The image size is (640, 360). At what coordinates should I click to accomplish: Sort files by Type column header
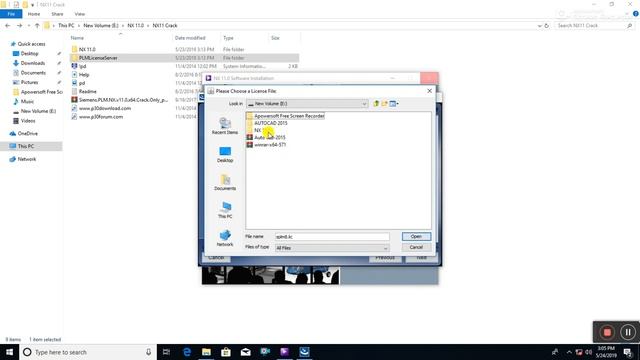coord(228,38)
